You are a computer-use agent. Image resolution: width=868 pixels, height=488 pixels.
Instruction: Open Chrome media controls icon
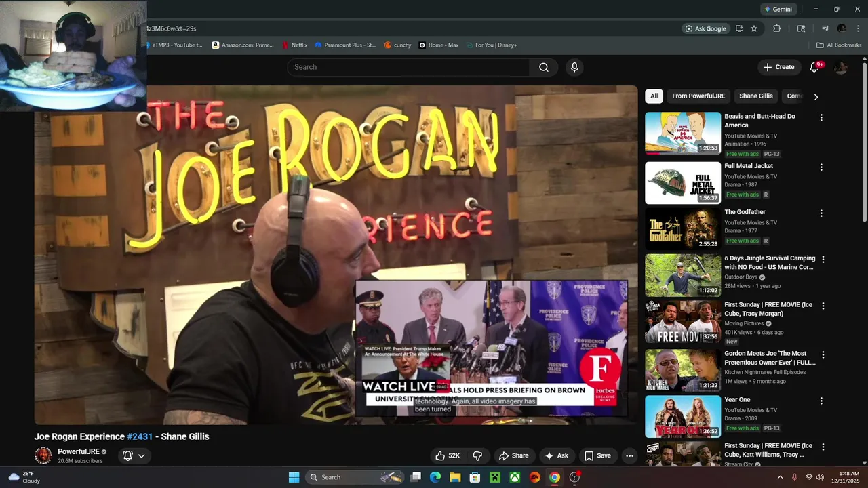click(x=825, y=28)
